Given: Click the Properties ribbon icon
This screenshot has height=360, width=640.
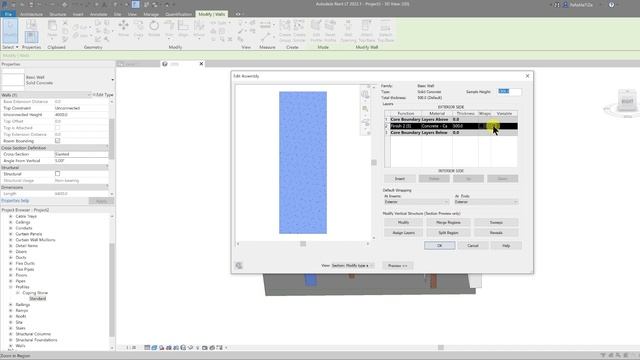Looking at the screenshot, I should click(x=31, y=36).
